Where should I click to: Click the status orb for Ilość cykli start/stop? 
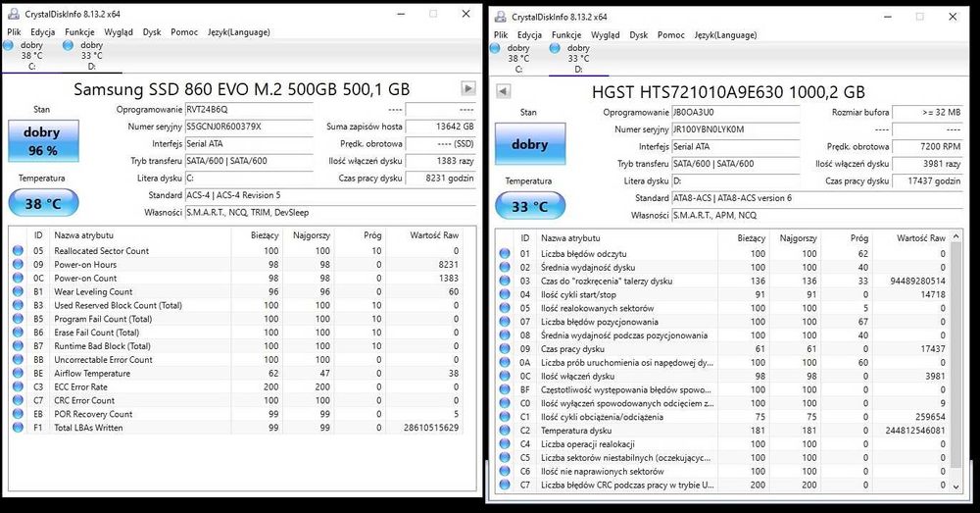(x=505, y=294)
